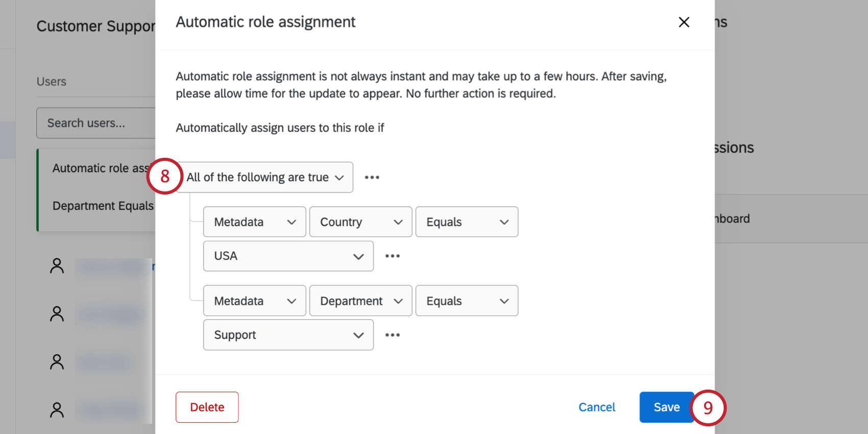868x434 pixels.
Task: Open the USA value dropdown
Action: pos(288,256)
